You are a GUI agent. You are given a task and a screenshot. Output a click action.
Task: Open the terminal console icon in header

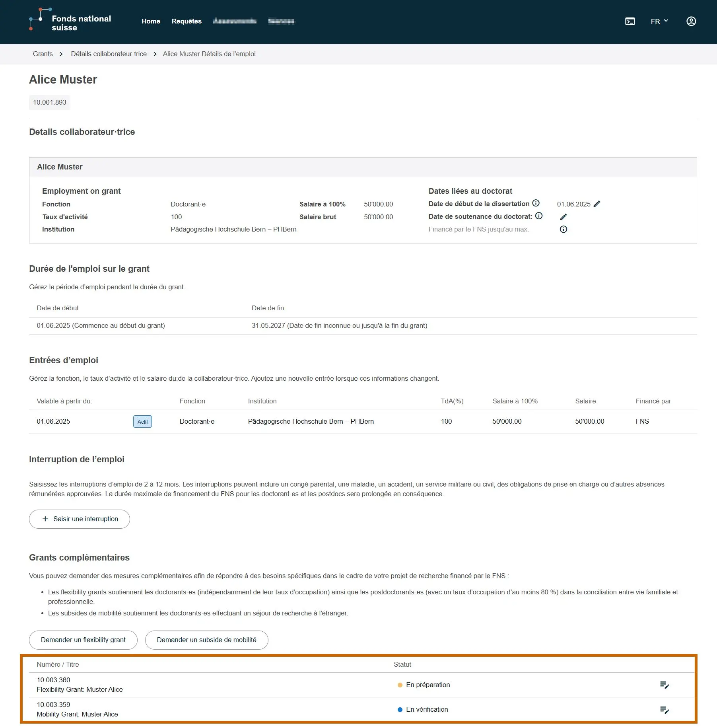pyautogui.click(x=630, y=21)
